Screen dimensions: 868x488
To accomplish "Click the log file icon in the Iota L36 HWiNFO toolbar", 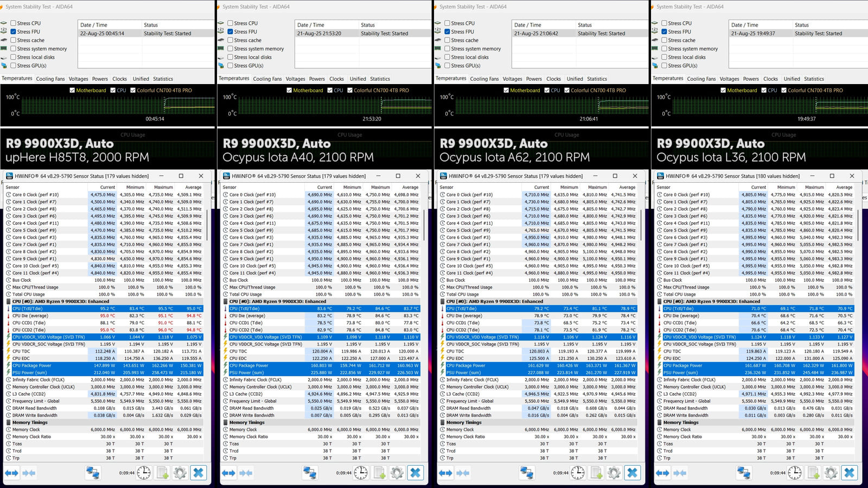I will [813, 473].
